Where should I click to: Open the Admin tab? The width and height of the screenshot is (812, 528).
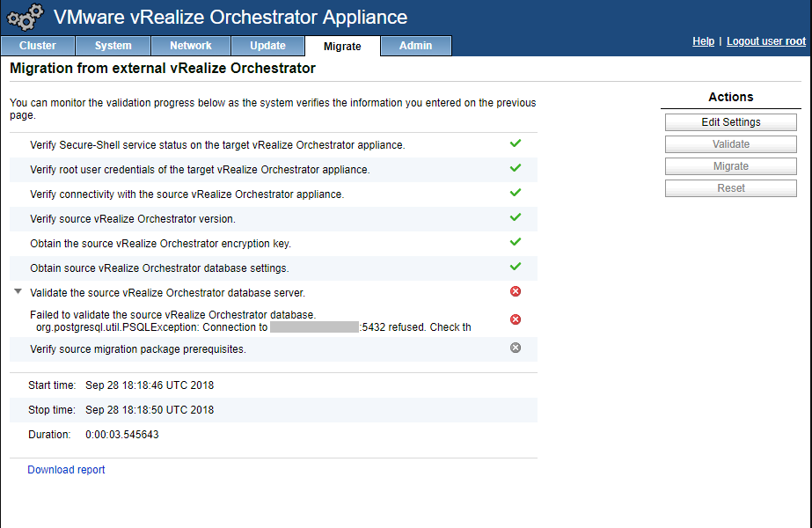point(415,46)
